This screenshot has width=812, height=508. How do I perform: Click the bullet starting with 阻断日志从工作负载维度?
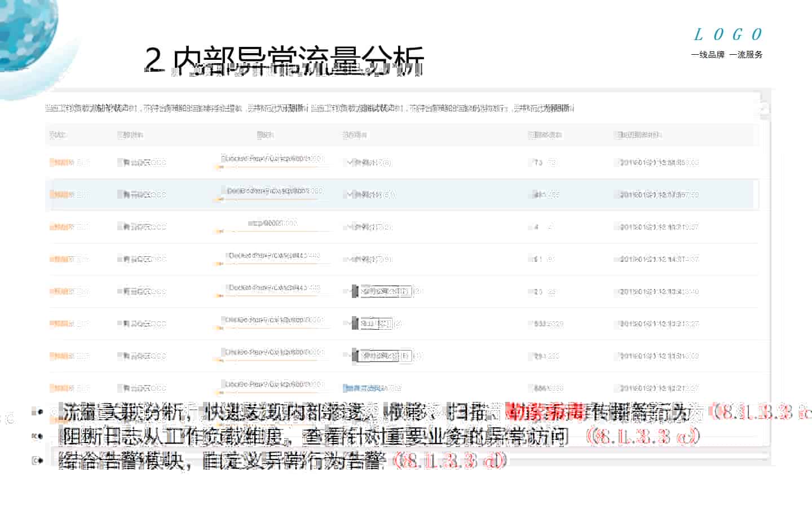point(381,437)
